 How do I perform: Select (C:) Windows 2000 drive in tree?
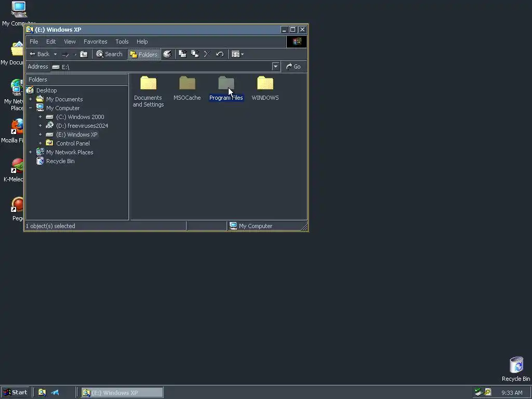tap(80, 117)
